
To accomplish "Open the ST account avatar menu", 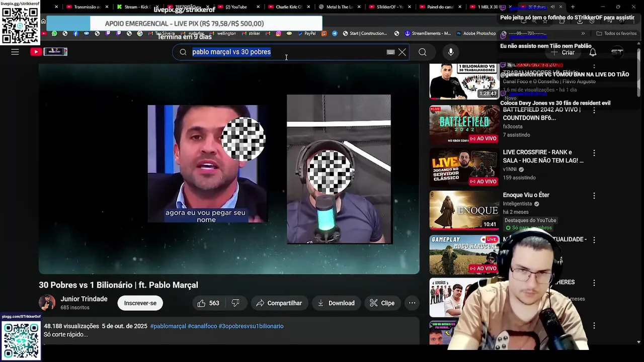I will pyautogui.click(x=617, y=52).
